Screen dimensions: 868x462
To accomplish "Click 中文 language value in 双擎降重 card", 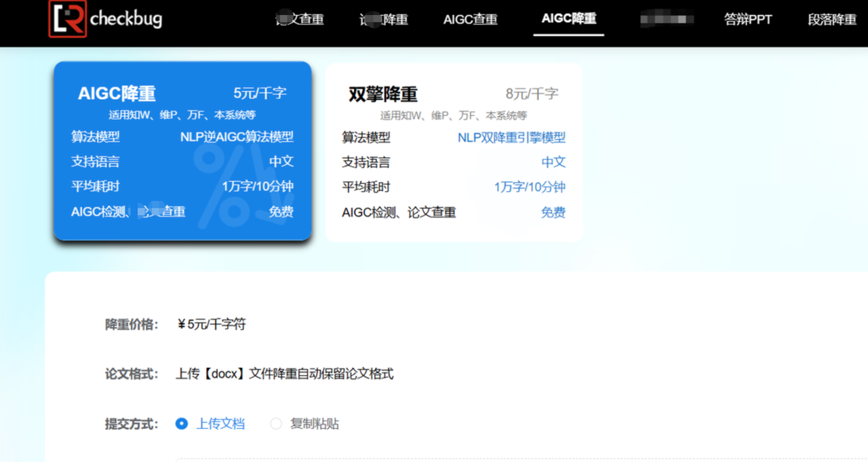I will tap(553, 162).
